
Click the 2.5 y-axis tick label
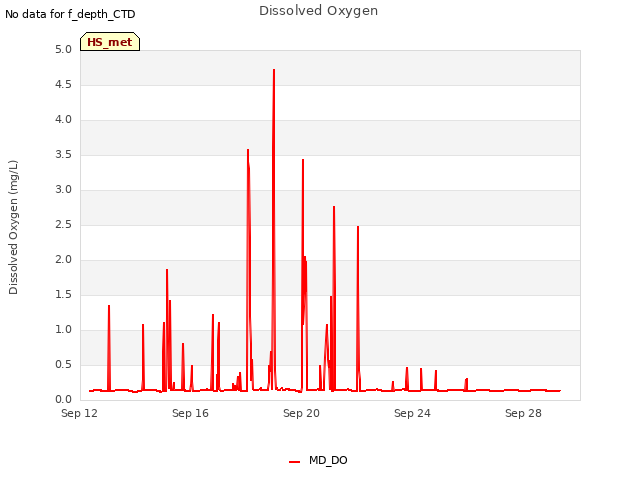tap(63, 224)
